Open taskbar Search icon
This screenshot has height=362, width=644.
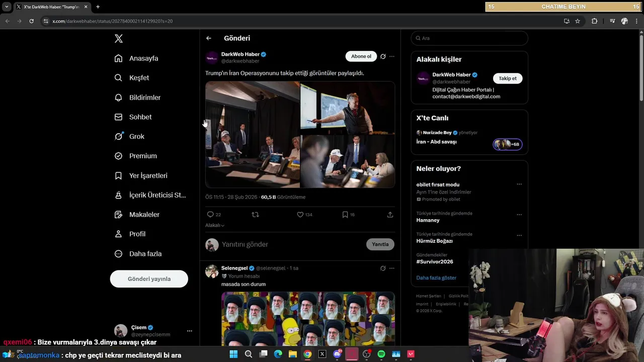(x=248, y=354)
